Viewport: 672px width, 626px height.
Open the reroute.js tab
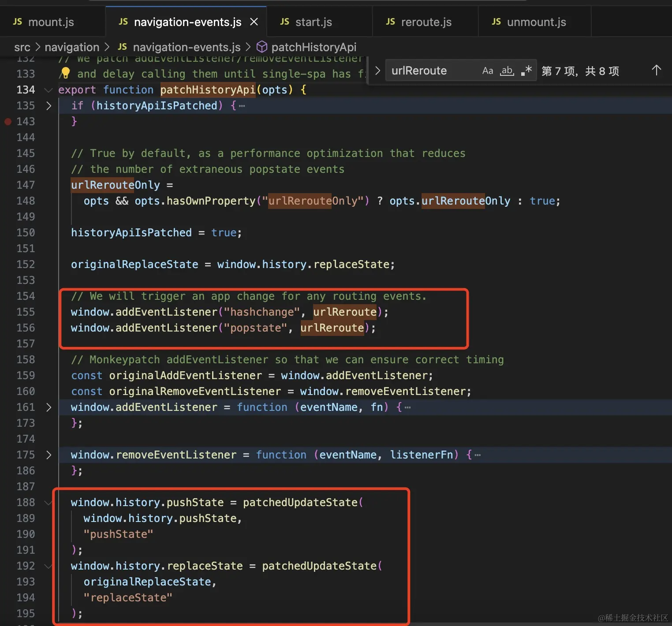tap(426, 22)
